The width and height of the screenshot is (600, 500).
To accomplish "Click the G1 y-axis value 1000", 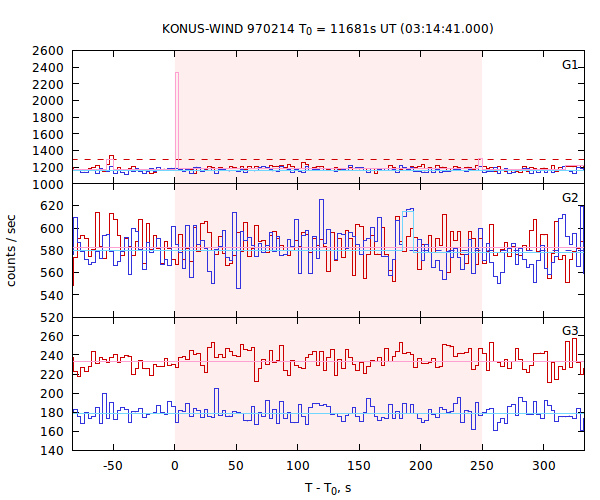I will pos(48,184).
